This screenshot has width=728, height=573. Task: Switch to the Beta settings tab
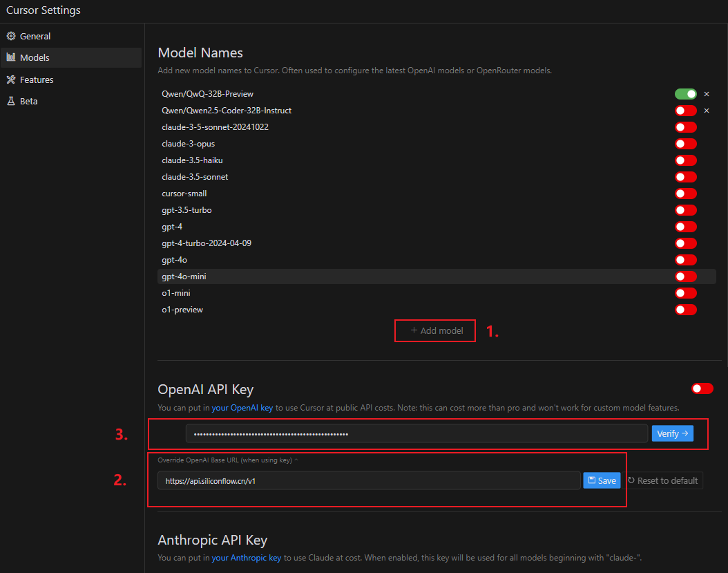(29, 101)
